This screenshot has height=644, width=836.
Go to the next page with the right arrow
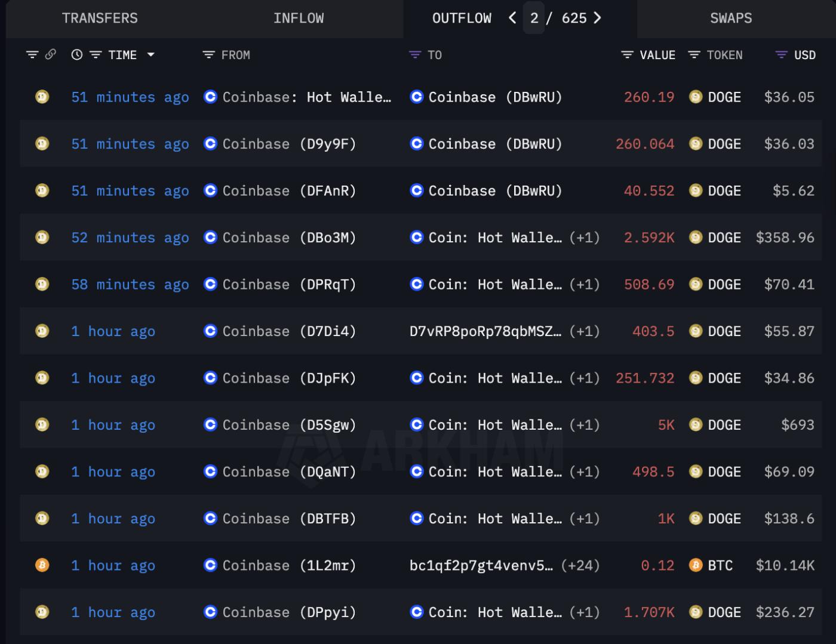click(x=597, y=18)
